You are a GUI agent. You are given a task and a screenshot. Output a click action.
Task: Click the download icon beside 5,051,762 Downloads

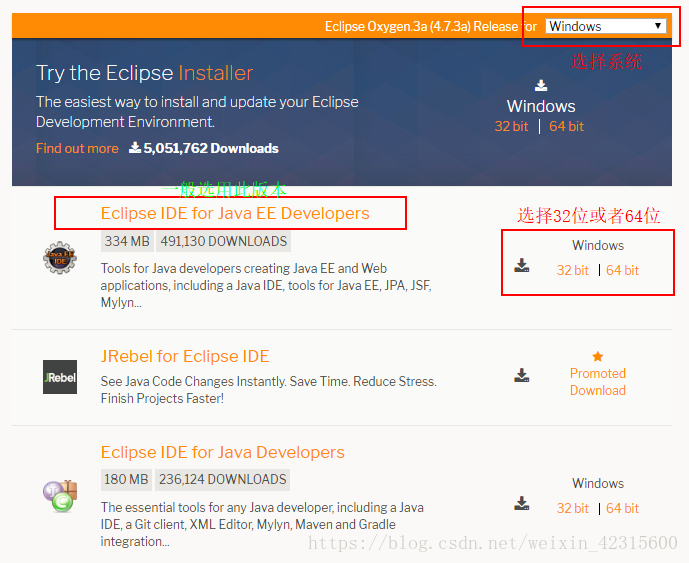[134, 148]
